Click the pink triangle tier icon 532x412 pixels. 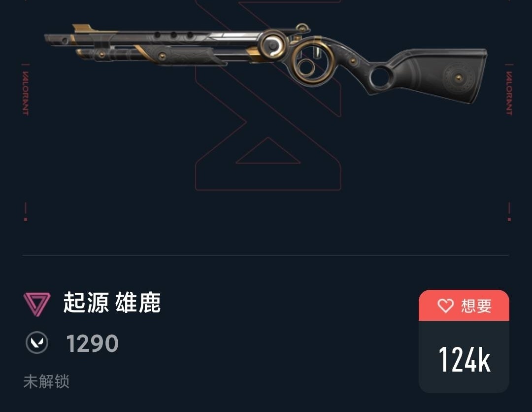[37, 304]
